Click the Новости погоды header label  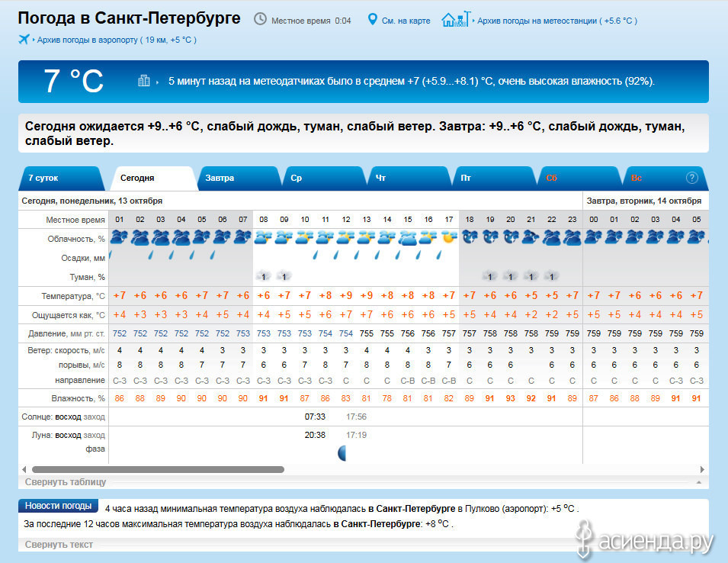click(59, 506)
